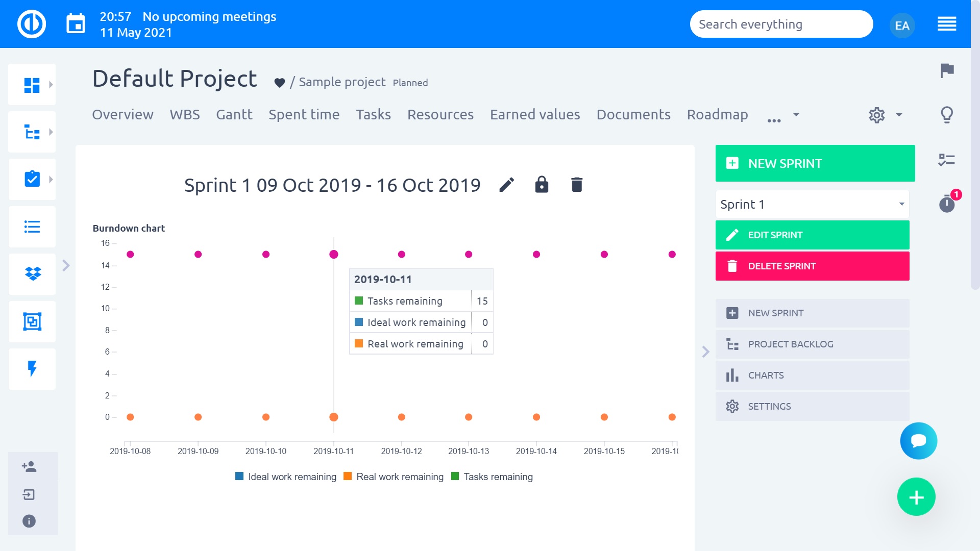Open the Sprint 1 dropdown selector
This screenshot has width=980, height=551.
(x=812, y=204)
